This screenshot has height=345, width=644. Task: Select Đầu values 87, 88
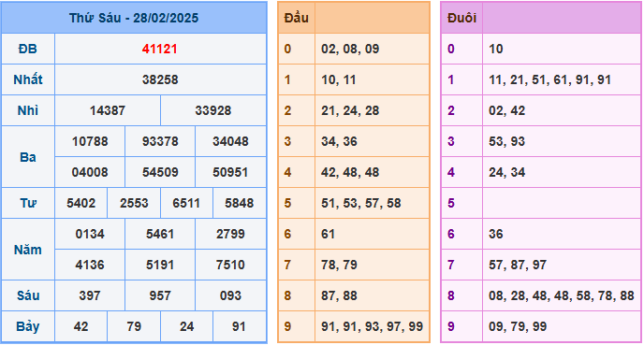pyautogui.click(x=339, y=295)
